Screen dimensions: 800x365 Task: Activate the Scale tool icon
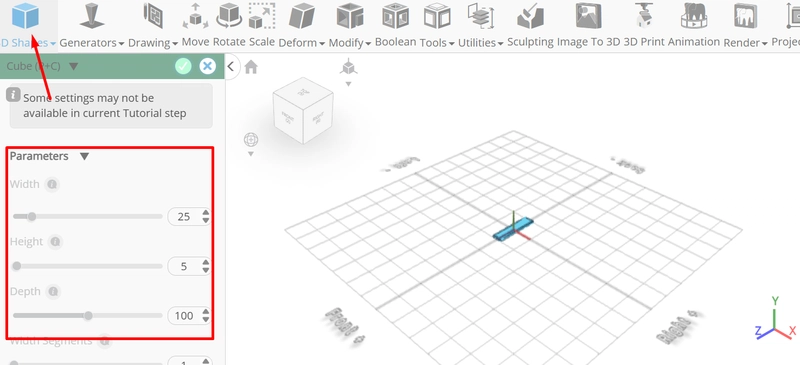[262, 16]
